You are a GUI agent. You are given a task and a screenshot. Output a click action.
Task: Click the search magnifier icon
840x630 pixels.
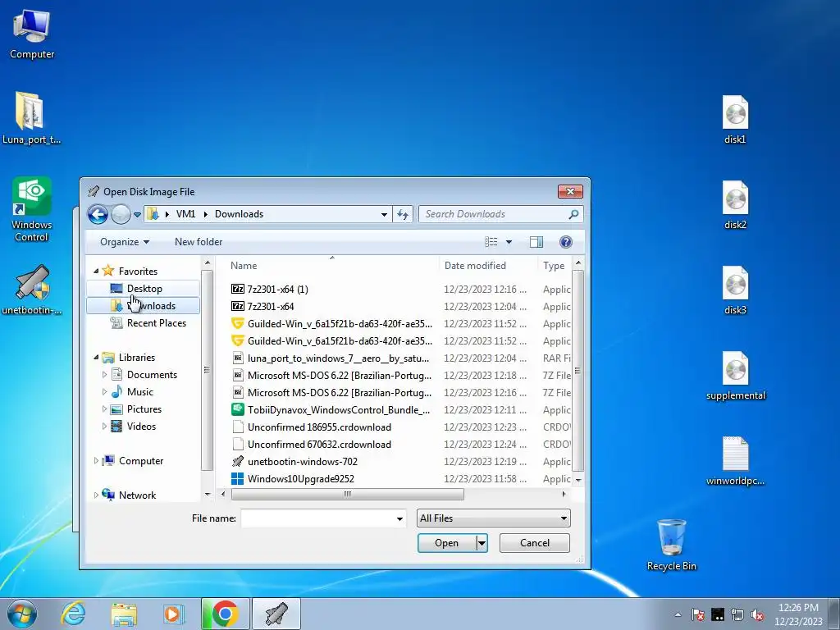[x=573, y=214]
